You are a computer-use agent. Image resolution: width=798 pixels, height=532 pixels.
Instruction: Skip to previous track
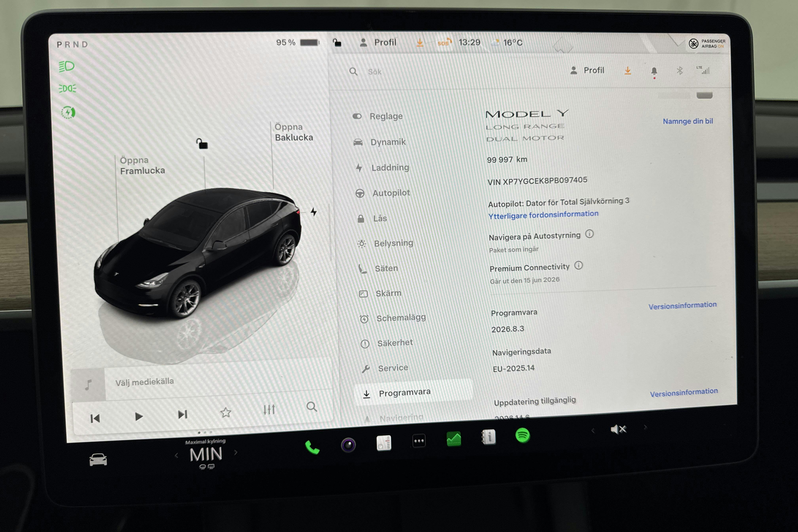(x=95, y=418)
